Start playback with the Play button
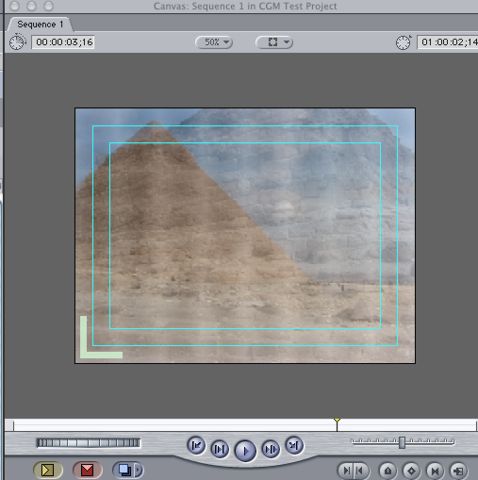The width and height of the screenshot is (478, 480). coord(245,451)
